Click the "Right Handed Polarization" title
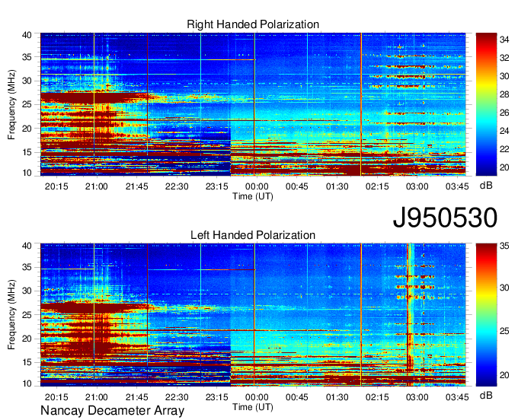Image resolution: width=518 pixels, height=420 pixels. (x=253, y=24)
